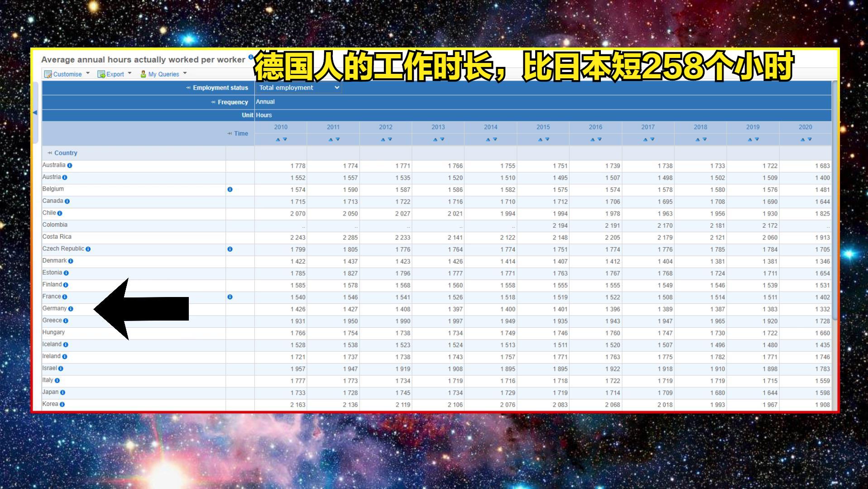
Task: Sort the 2020 column ascending
Action: coord(803,139)
